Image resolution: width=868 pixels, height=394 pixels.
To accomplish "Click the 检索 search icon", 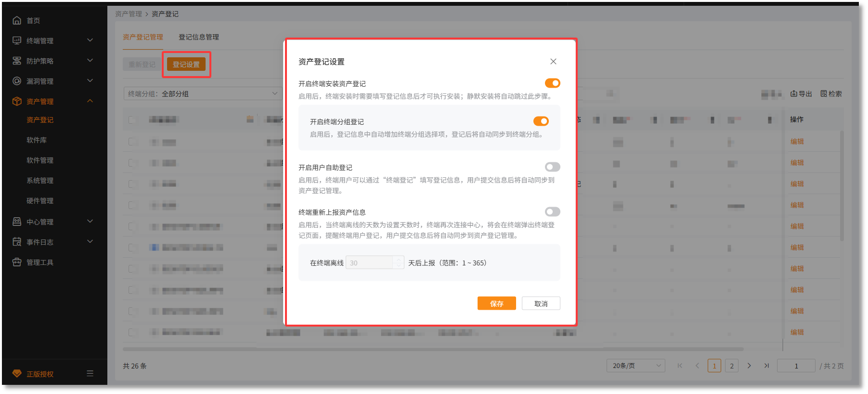I will click(x=824, y=93).
